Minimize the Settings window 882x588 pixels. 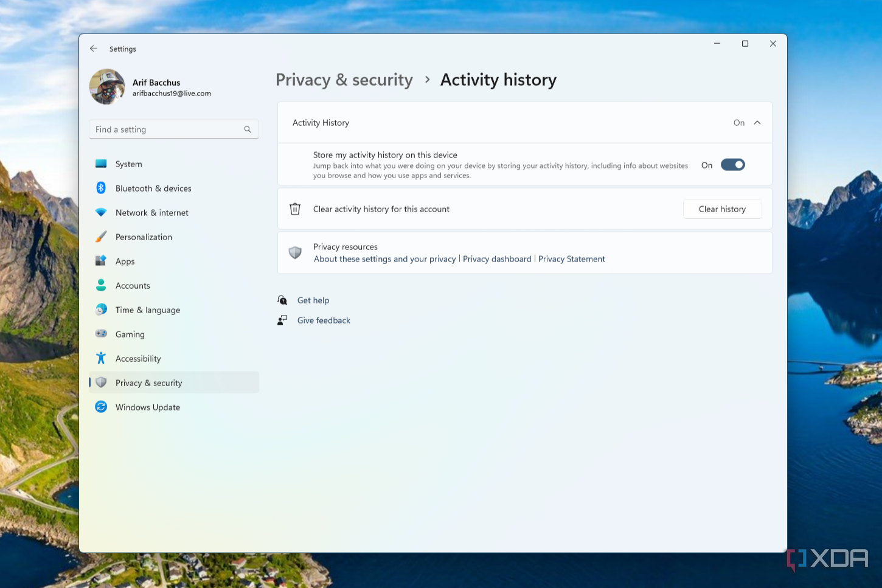(717, 44)
